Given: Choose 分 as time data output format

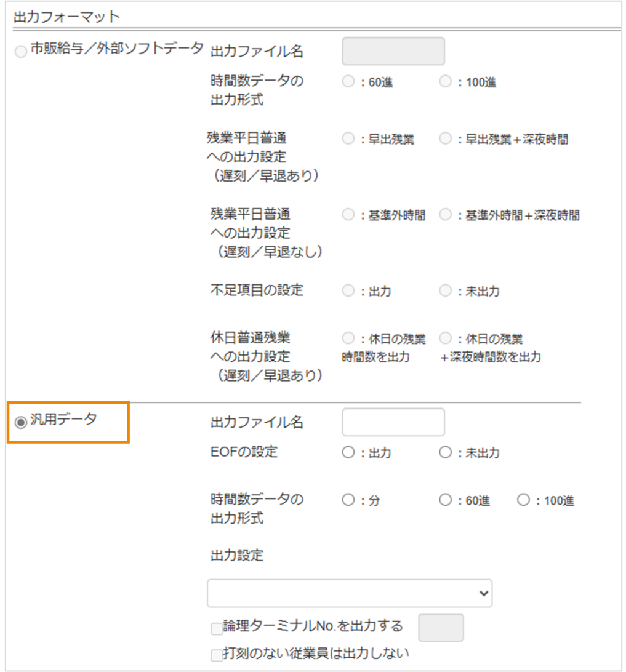Looking at the screenshot, I should (x=347, y=500).
